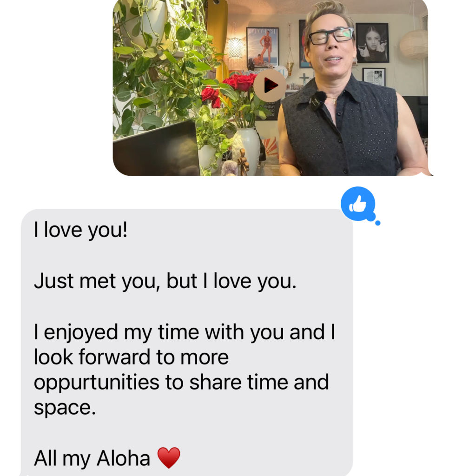Click the black eyeglasses in the video
The width and height of the screenshot is (449, 476).
point(331,36)
